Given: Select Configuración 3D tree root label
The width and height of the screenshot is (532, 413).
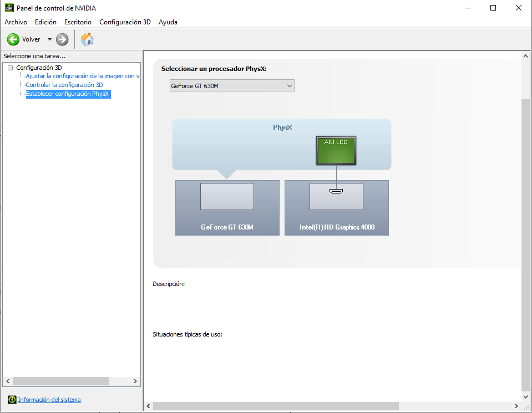Looking at the screenshot, I should point(39,68).
